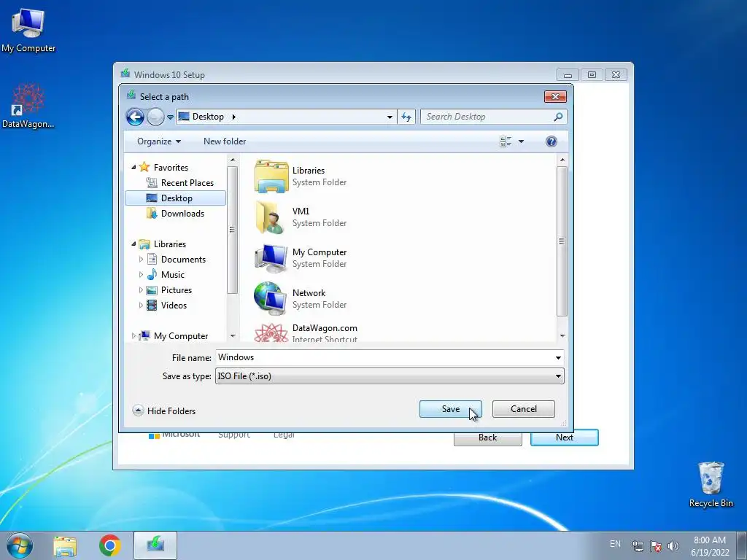747x560 pixels.
Task: Open the File name dropdown arrow
Action: pos(558,357)
